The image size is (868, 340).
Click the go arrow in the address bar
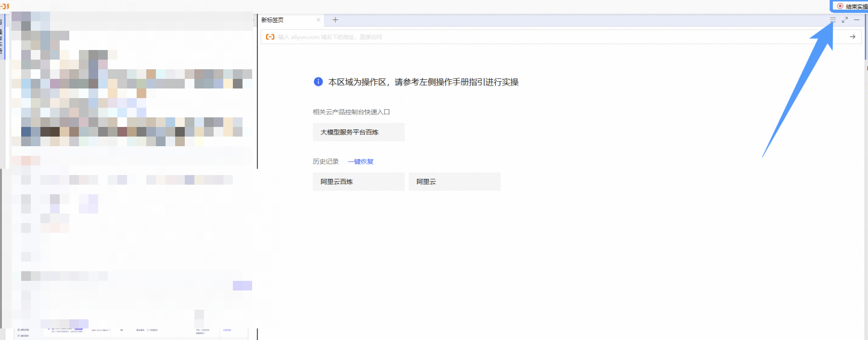click(853, 37)
